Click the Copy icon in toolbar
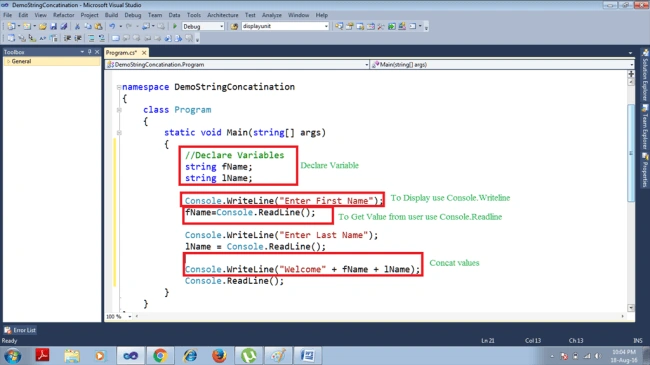Viewport: 650px width, 365px height. (87, 26)
